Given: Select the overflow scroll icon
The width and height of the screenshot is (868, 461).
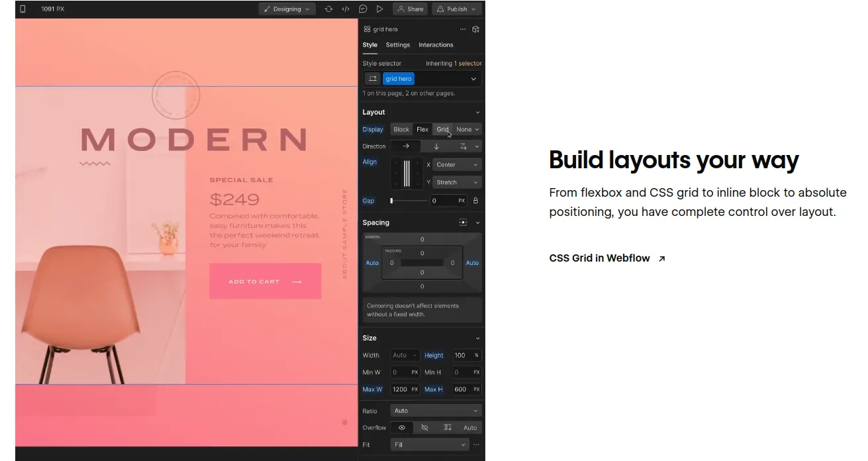Looking at the screenshot, I should point(448,427).
